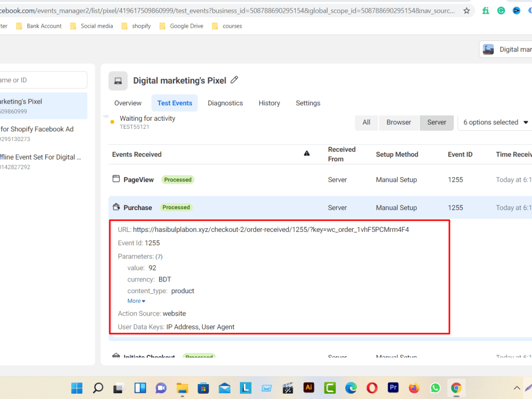Open WhatsApp from the taskbar
This screenshot has width=532, height=399.
click(x=435, y=387)
